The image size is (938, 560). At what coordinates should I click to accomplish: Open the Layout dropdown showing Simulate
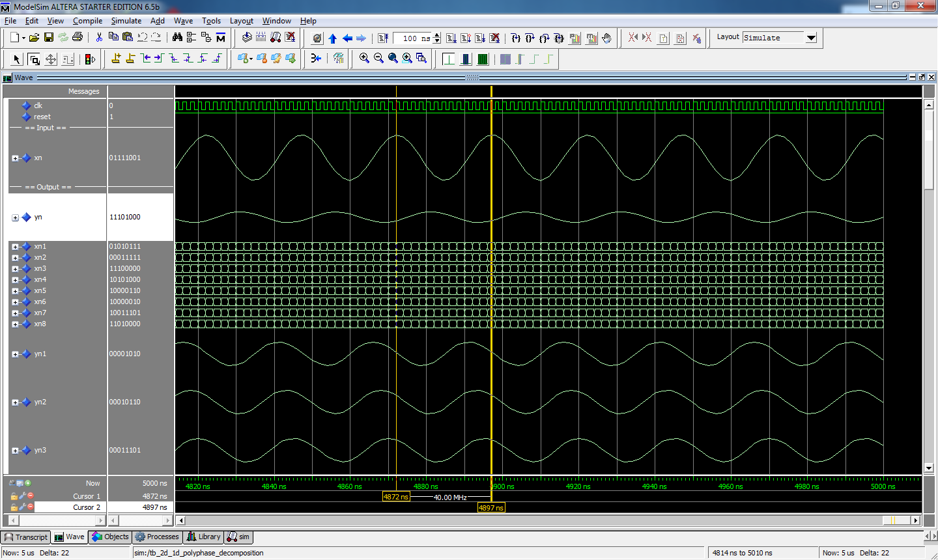coord(811,38)
